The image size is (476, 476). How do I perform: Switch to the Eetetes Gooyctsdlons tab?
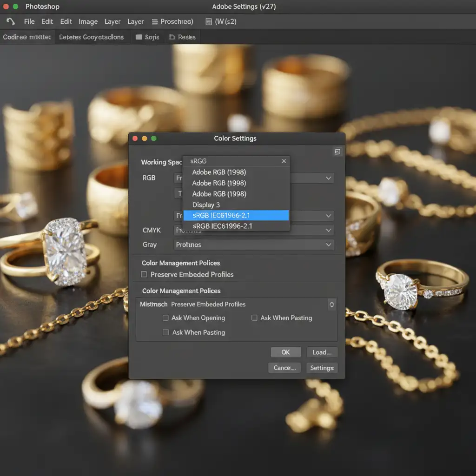(x=92, y=37)
